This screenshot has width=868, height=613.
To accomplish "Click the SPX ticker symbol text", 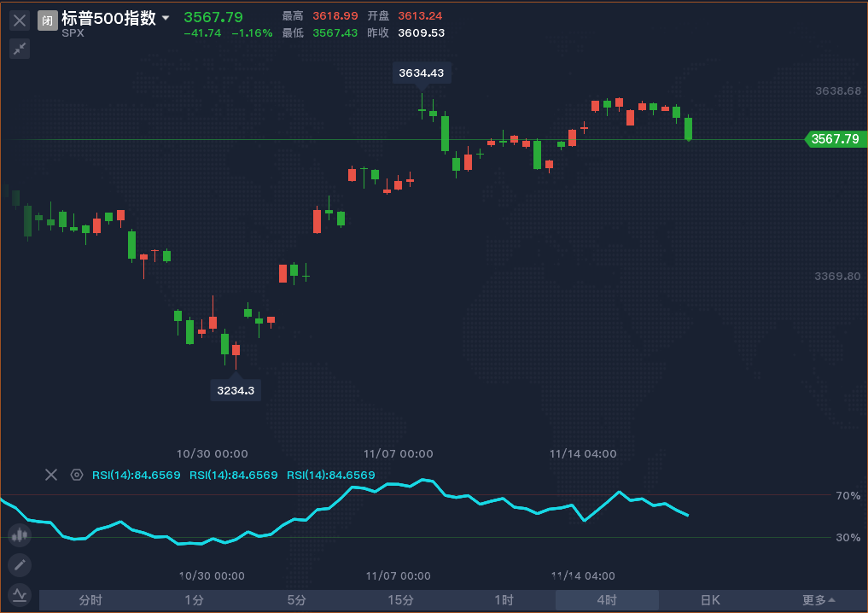I will pos(73,33).
